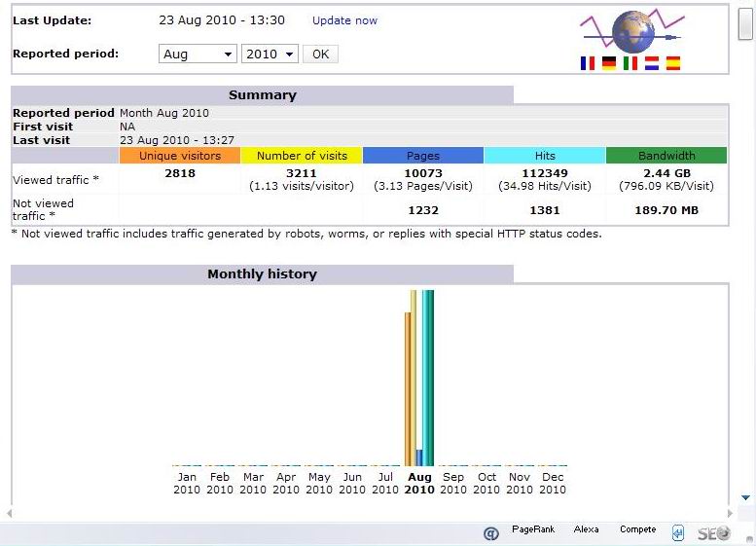Click the Aug 2010 label in chart
Viewport: 756px width, 546px height.
point(419,483)
